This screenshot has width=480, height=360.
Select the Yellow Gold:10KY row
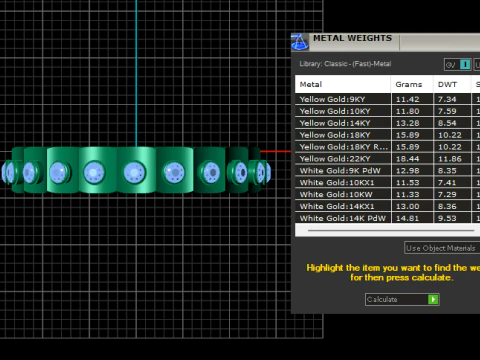click(x=387, y=111)
